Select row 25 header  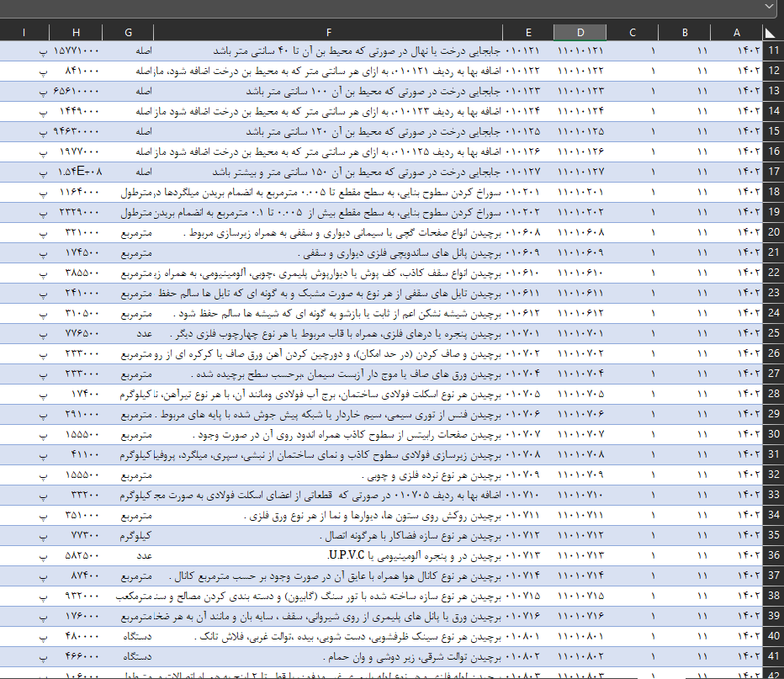tap(769, 333)
